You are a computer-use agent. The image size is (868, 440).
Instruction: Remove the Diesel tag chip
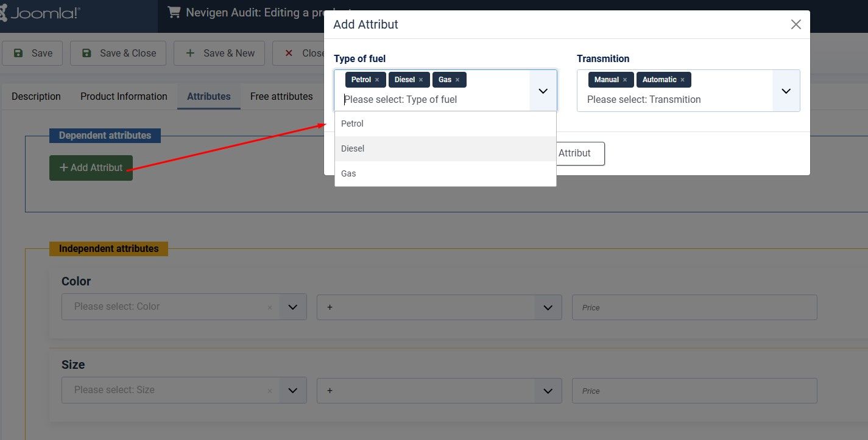pos(421,80)
